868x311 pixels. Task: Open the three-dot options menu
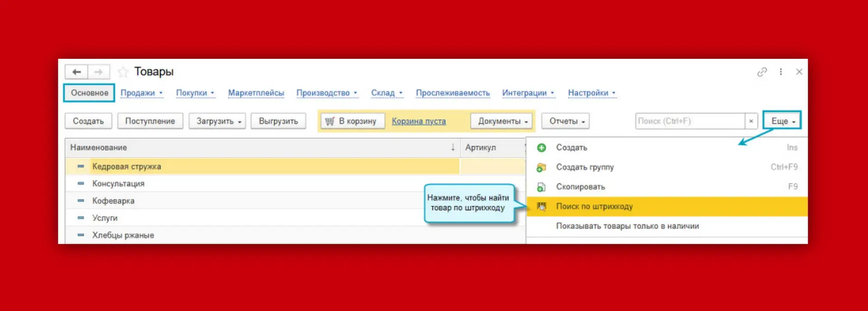(781, 72)
